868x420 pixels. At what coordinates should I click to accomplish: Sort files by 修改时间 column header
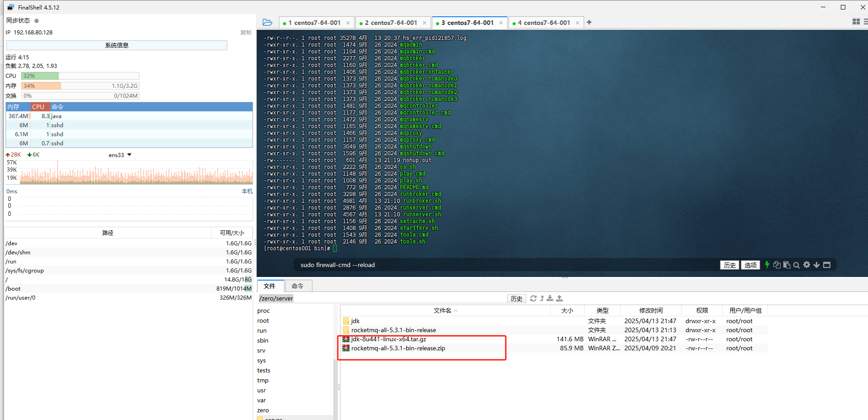(x=651, y=310)
